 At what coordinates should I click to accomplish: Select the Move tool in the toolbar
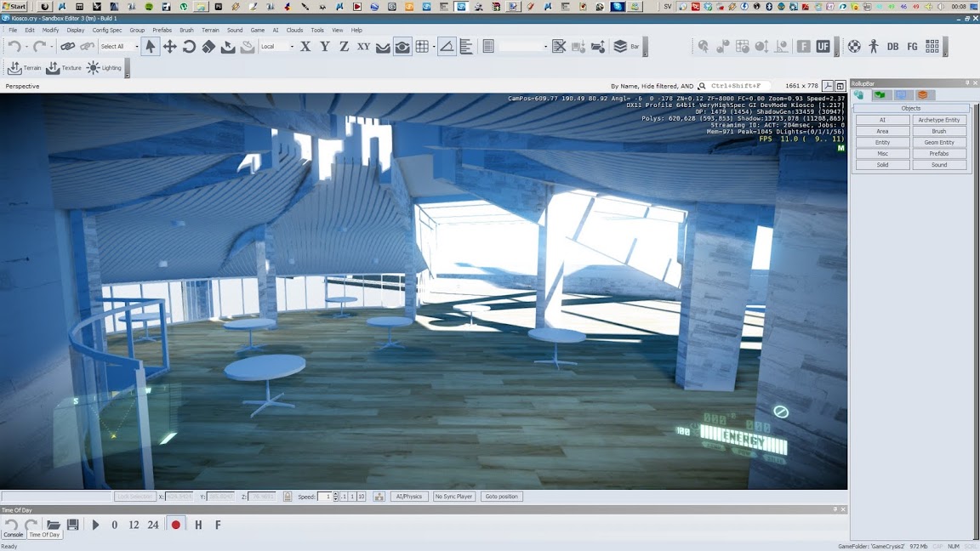tap(169, 47)
